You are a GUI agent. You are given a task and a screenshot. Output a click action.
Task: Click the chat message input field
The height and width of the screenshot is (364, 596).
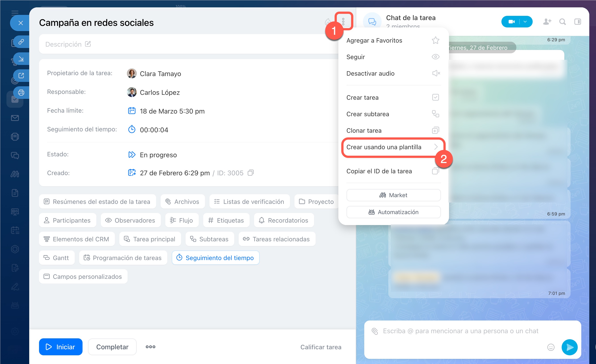coord(461,331)
